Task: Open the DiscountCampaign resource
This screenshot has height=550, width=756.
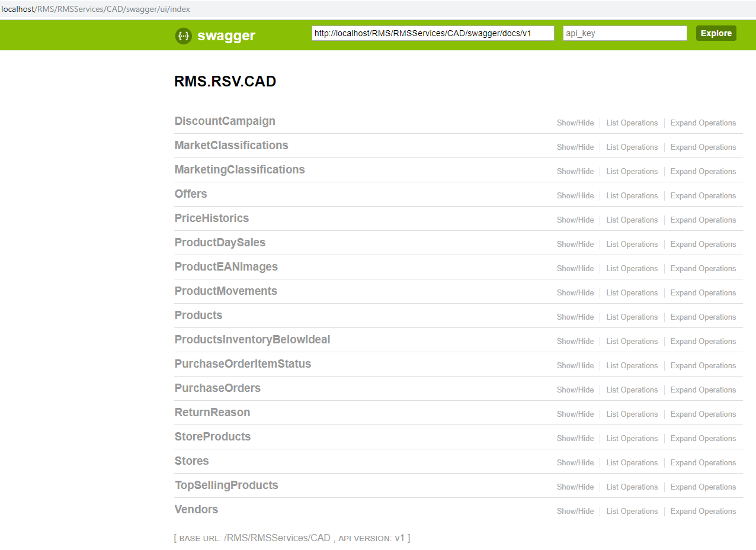Action: [x=225, y=121]
